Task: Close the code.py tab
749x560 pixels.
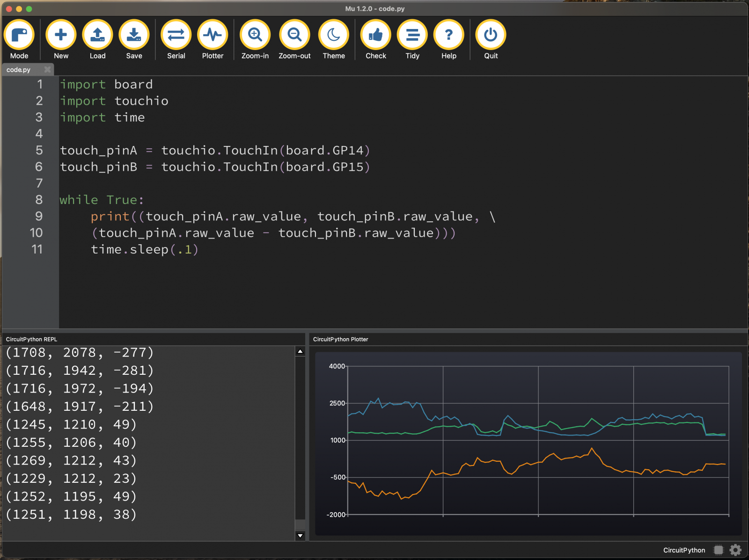Action: [x=47, y=70]
